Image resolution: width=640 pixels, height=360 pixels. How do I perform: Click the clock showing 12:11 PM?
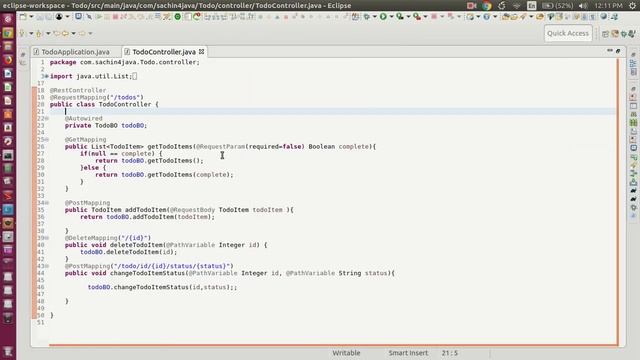[608, 6]
